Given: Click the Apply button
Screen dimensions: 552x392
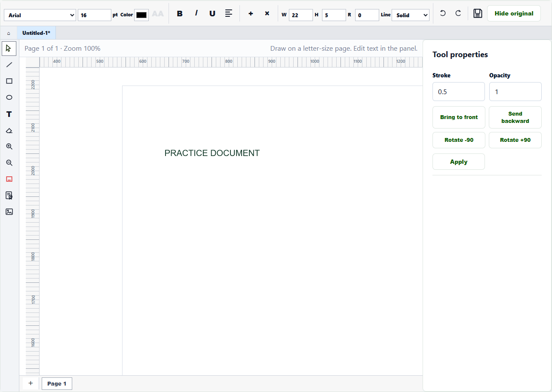Looking at the screenshot, I should [x=459, y=162].
